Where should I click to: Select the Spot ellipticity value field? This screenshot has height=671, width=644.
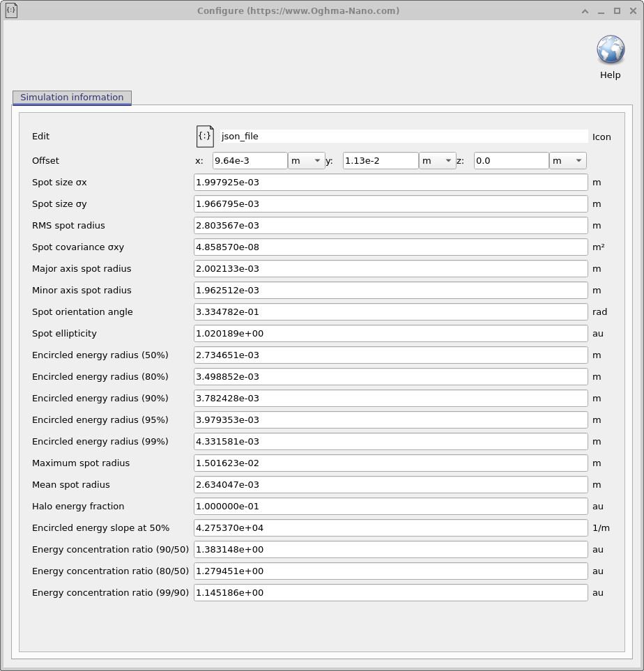coord(390,333)
